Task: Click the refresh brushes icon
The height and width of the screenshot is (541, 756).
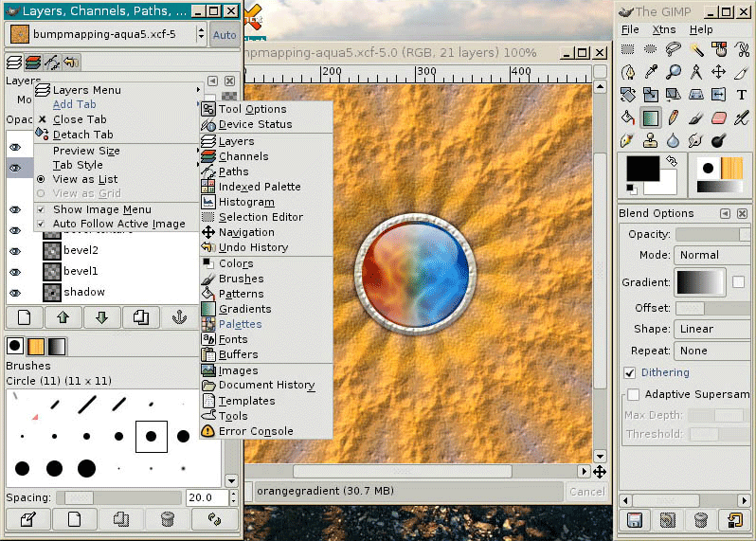Action: click(214, 519)
